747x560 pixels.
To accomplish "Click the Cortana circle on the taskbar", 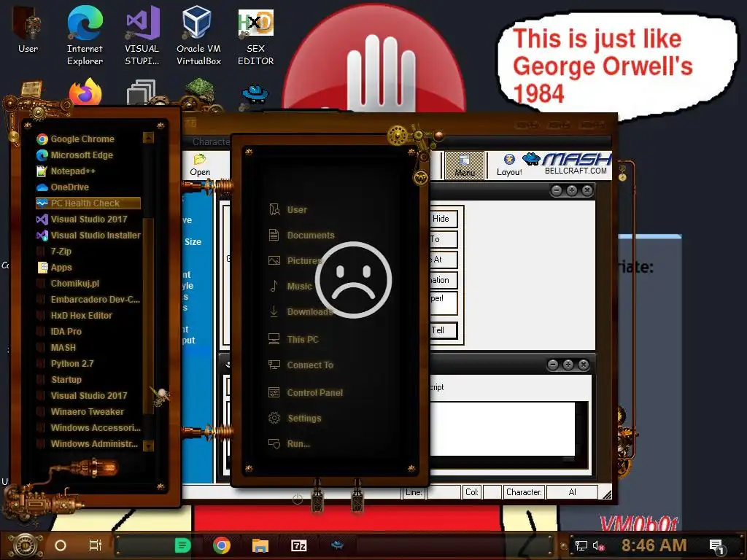I will click(x=61, y=545).
